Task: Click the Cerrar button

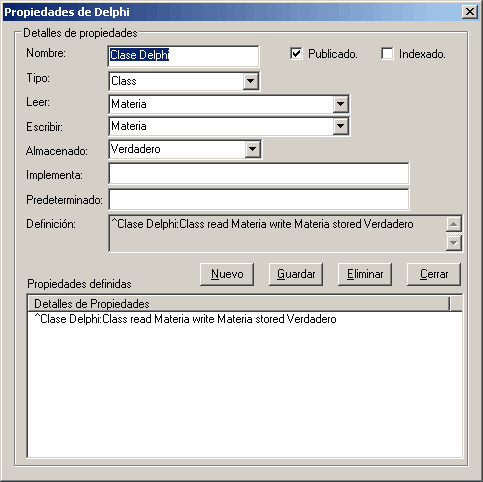Action: (434, 274)
